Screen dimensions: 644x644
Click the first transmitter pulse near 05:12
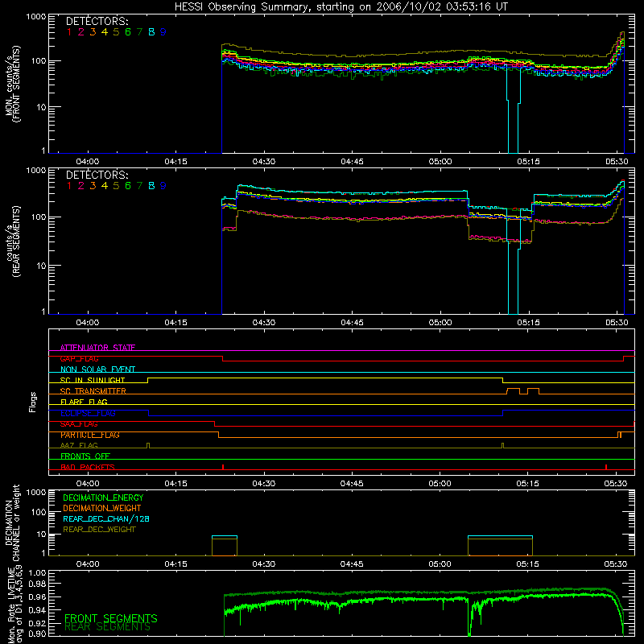(514, 391)
